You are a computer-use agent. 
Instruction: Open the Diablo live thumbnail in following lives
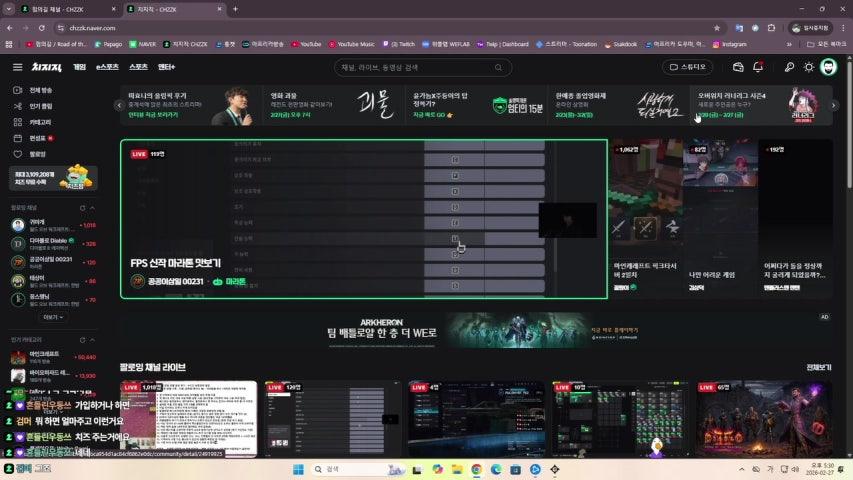764,419
